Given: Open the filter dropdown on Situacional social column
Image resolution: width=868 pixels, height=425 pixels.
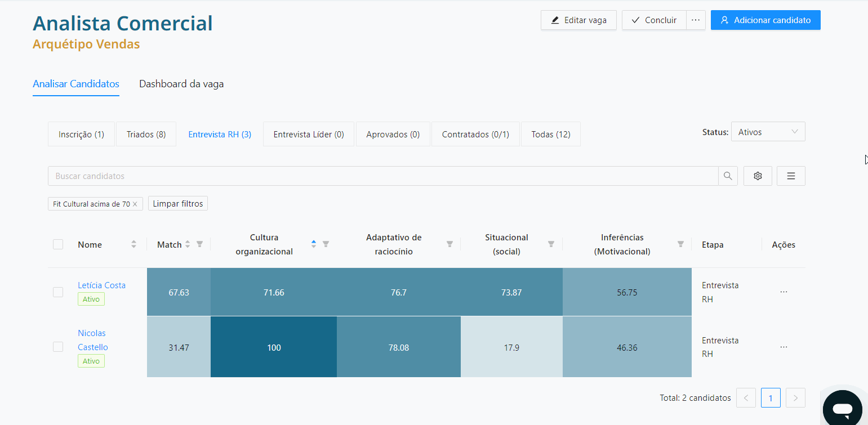Looking at the screenshot, I should pyautogui.click(x=551, y=244).
